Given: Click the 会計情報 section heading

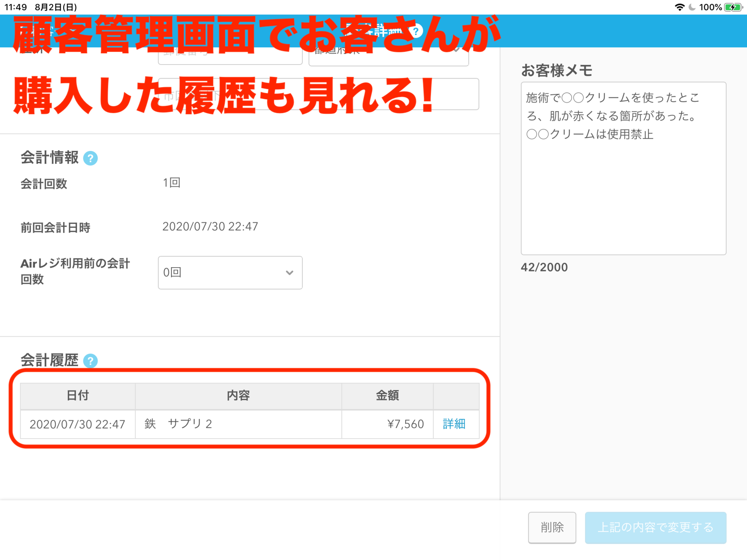Looking at the screenshot, I should 49,157.
